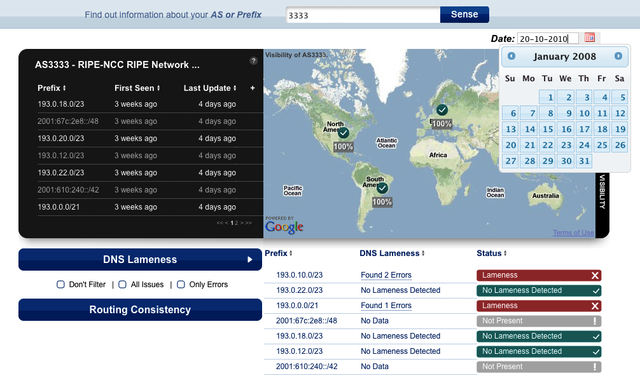Jump to last page of prefix list
640x378 pixels.
[248, 223]
